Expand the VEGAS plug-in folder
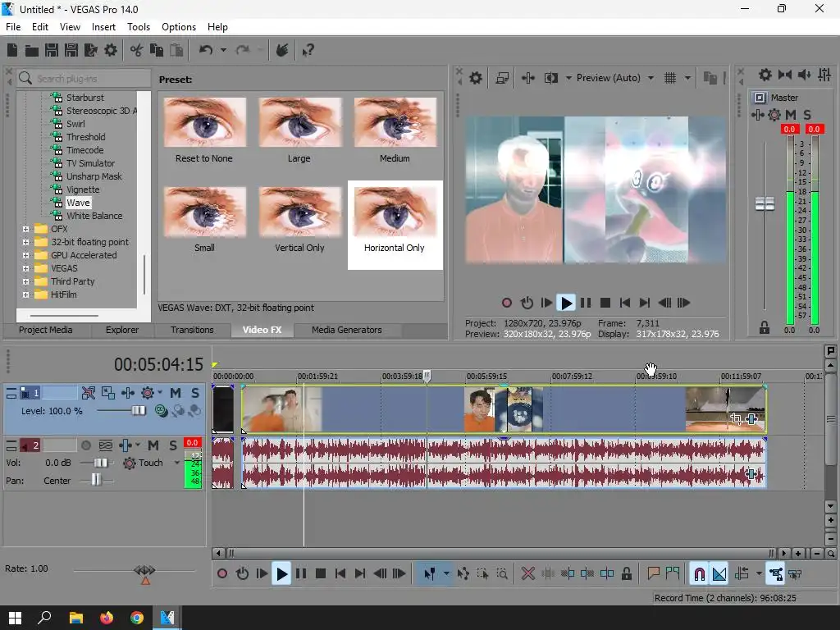840x630 pixels. coord(25,268)
